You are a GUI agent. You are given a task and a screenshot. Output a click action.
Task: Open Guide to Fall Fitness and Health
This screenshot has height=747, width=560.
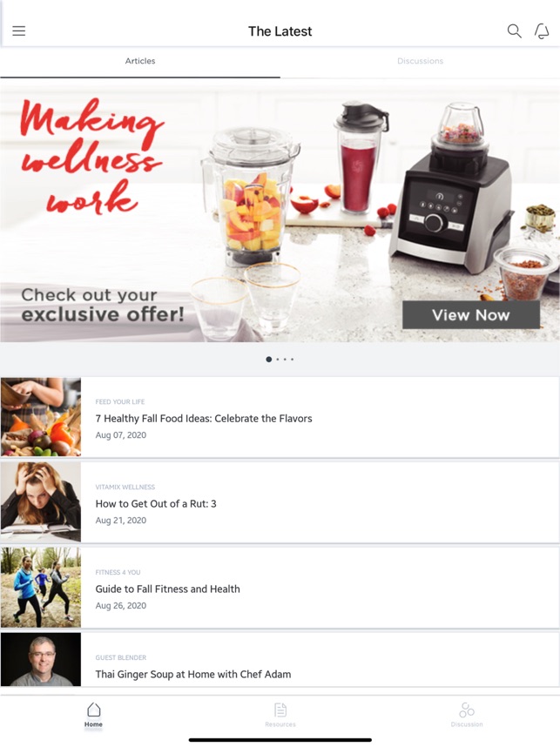tap(280, 588)
